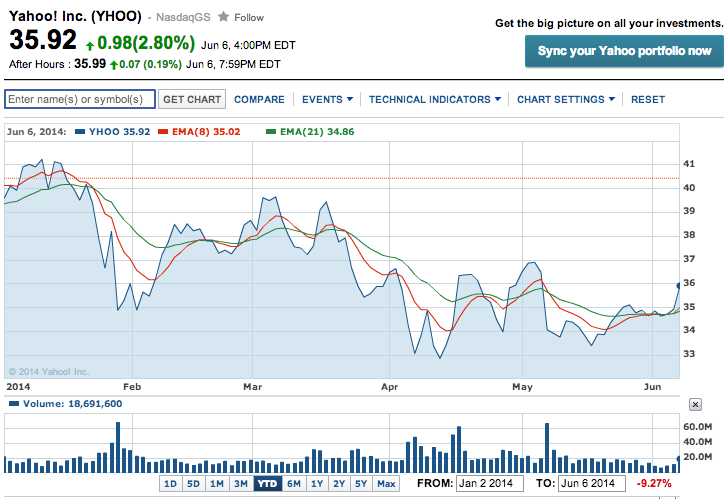Screen dimensions: 727x499
Task: Select the 1D range tab
Action: tap(171, 484)
